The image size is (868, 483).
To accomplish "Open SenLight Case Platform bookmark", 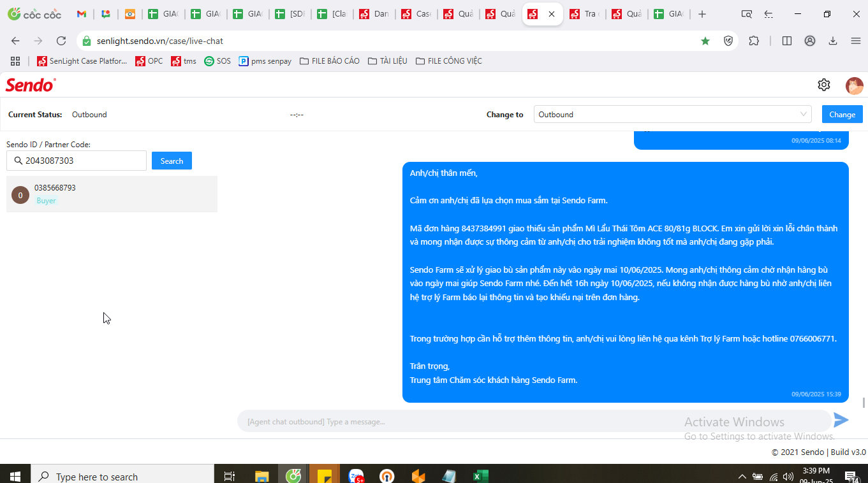I will (82, 61).
